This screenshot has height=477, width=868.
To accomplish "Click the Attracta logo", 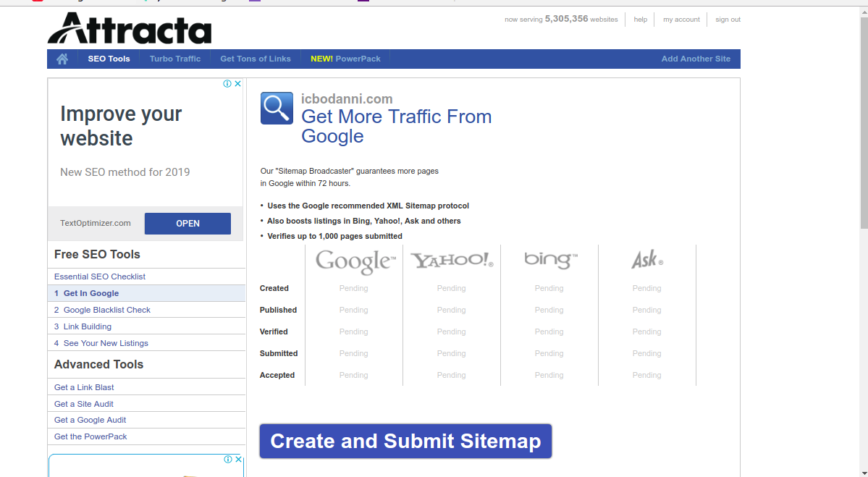I will click(x=130, y=28).
